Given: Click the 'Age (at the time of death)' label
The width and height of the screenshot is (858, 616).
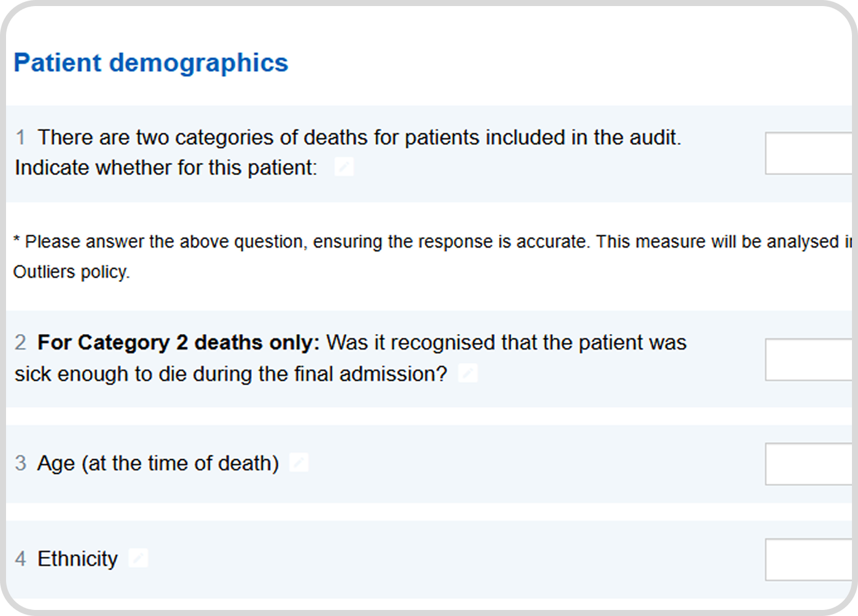Looking at the screenshot, I should click(158, 463).
